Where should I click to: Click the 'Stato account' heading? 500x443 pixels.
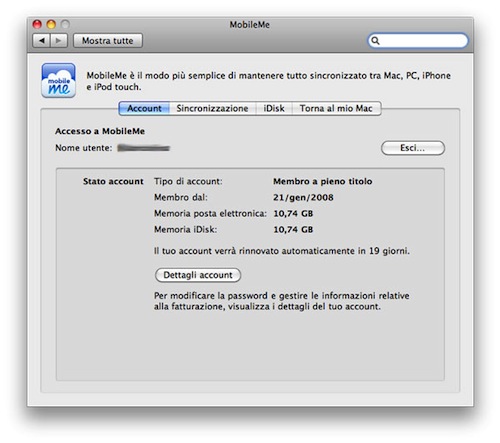point(113,181)
